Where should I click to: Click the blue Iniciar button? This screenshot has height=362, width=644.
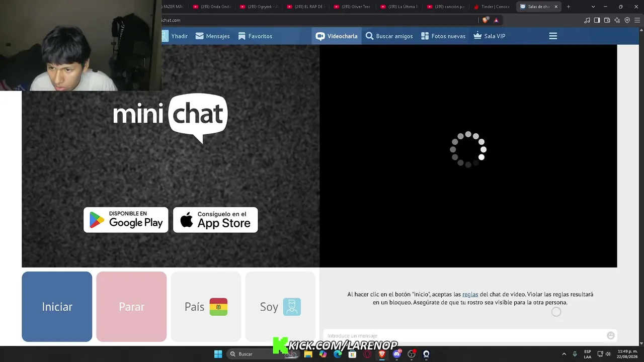tap(57, 307)
